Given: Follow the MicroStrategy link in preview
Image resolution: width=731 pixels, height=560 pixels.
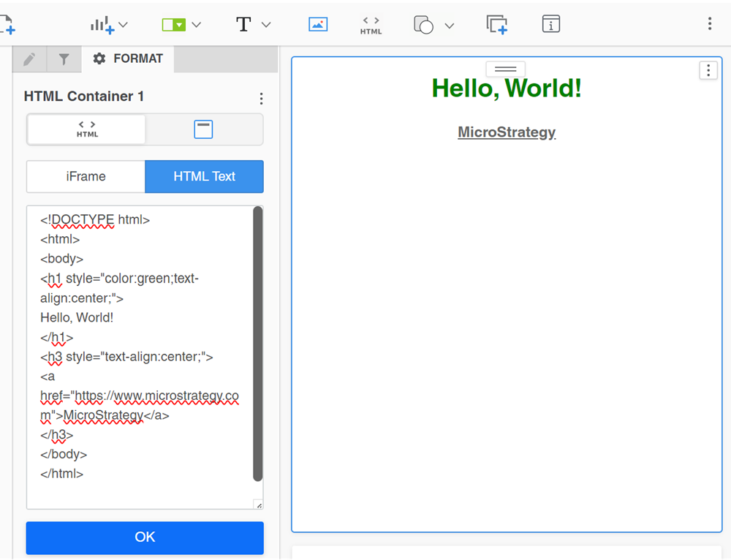Looking at the screenshot, I should [507, 132].
